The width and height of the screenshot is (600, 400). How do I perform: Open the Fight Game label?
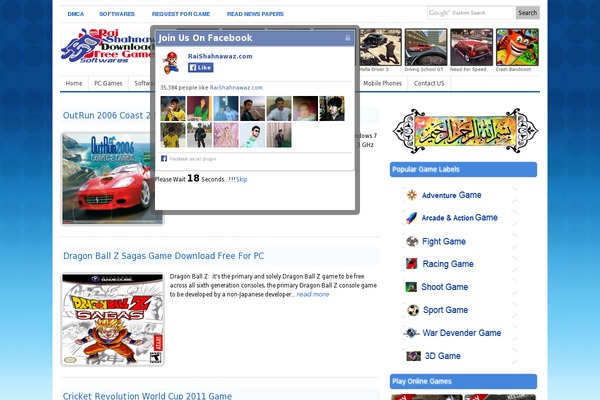[x=444, y=242]
